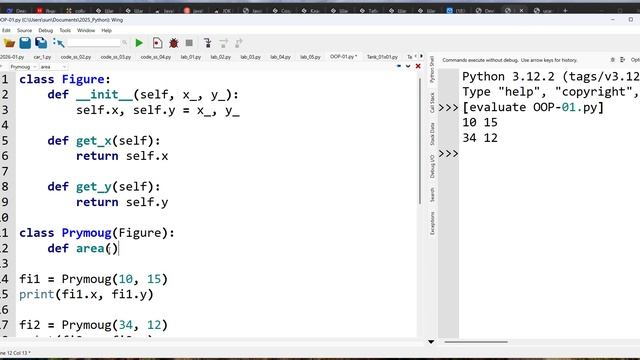Open the Prymoug class dropdown
The width and height of the screenshot is (640, 360).
(x=23, y=67)
